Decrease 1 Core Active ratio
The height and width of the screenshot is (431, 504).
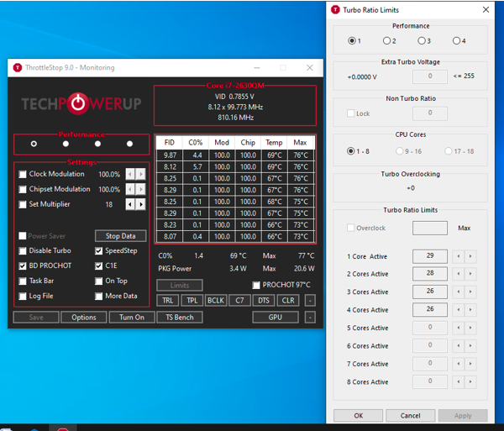click(x=459, y=256)
